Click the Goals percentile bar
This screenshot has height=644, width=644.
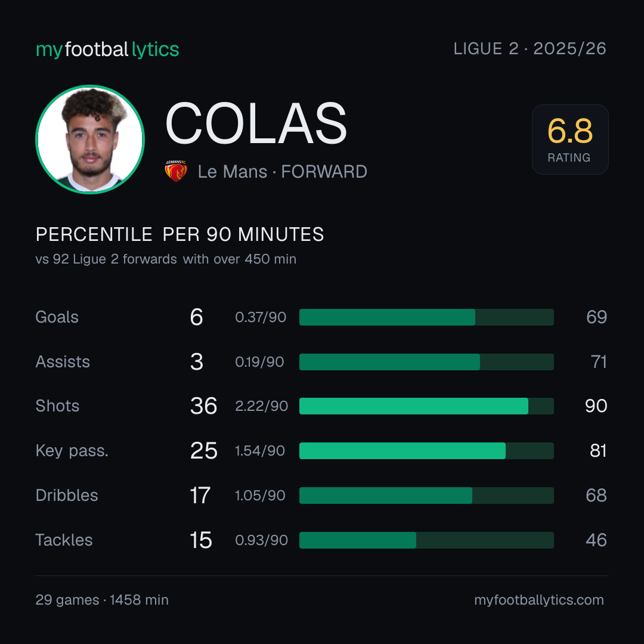pos(426,317)
